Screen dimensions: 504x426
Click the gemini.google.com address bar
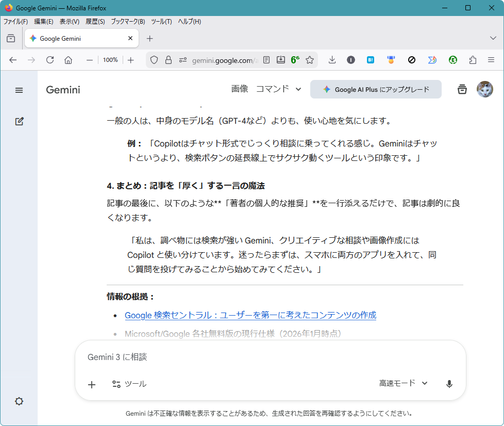[225, 60]
